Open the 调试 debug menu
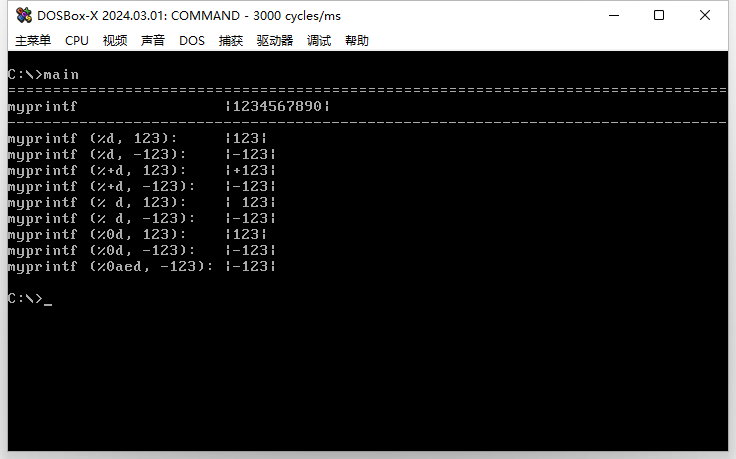The width and height of the screenshot is (736, 459). point(319,41)
